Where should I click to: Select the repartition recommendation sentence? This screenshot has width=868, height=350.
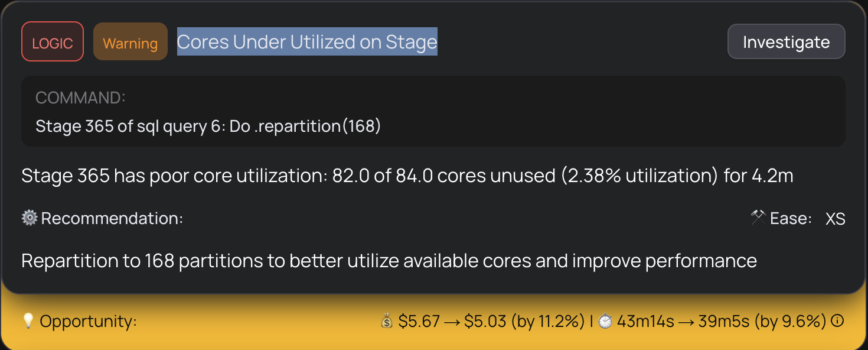pyautogui.click(x=389, y=260)
